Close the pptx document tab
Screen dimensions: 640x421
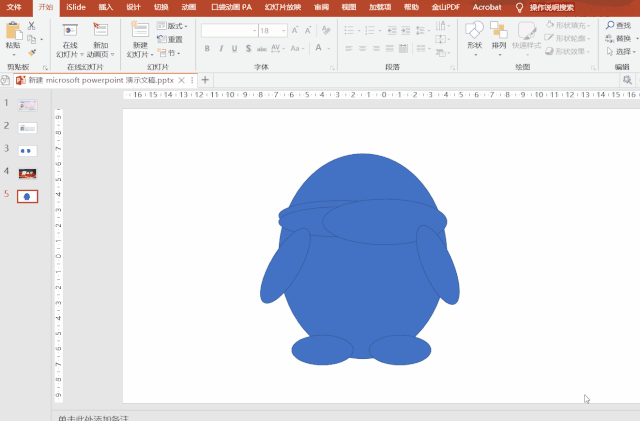point(182,80)
